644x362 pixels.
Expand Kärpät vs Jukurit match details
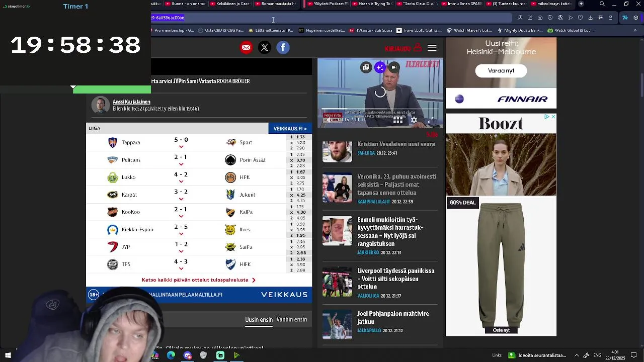coord(181,199)
